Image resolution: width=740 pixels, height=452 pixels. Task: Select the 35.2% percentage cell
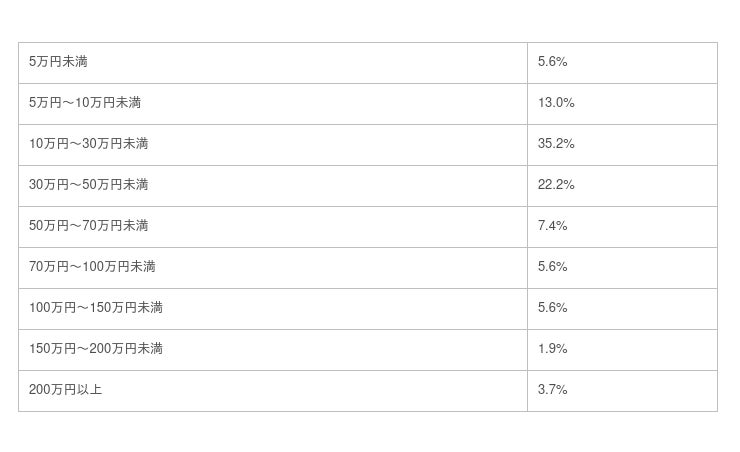pos(556,144)
